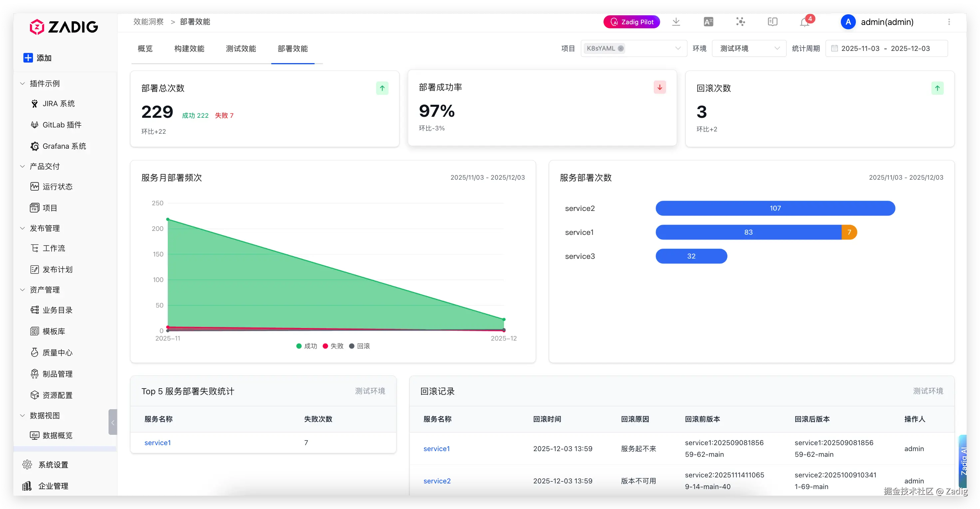Open the 环境 测试环境 dropdown
Screen dimensions: 980x509
point(749,48)
